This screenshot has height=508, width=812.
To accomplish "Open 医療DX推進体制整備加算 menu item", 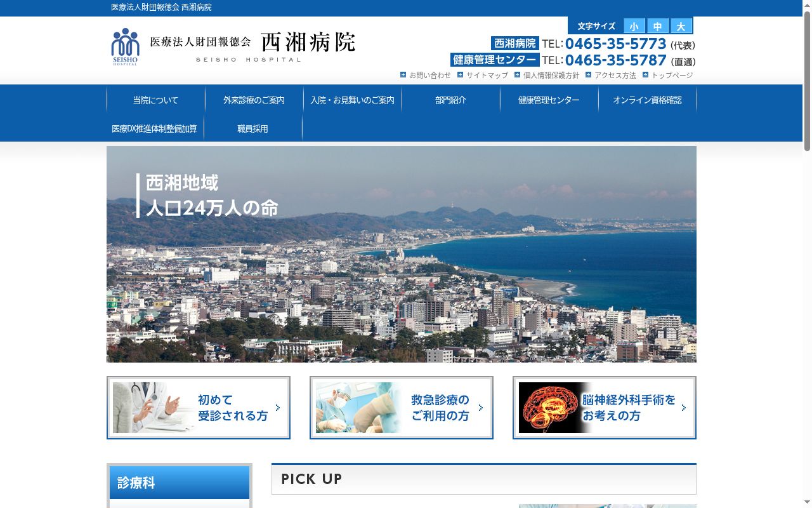I will [155, 128].
